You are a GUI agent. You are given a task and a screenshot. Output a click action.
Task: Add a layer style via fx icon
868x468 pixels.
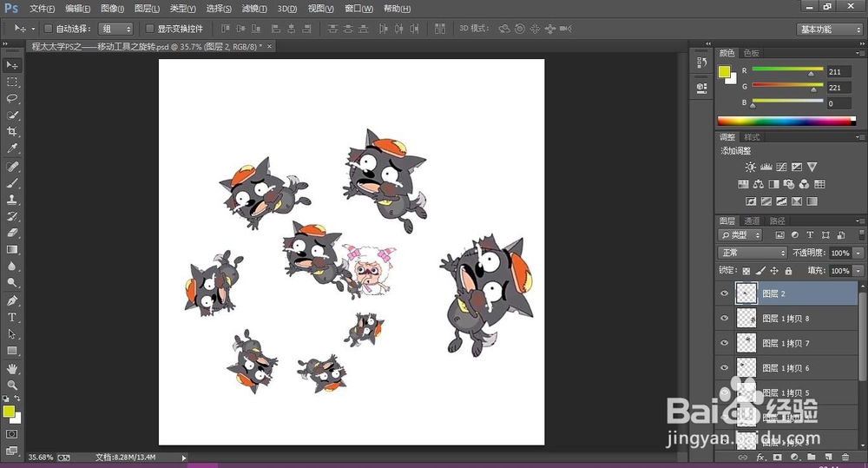[760, 457]
